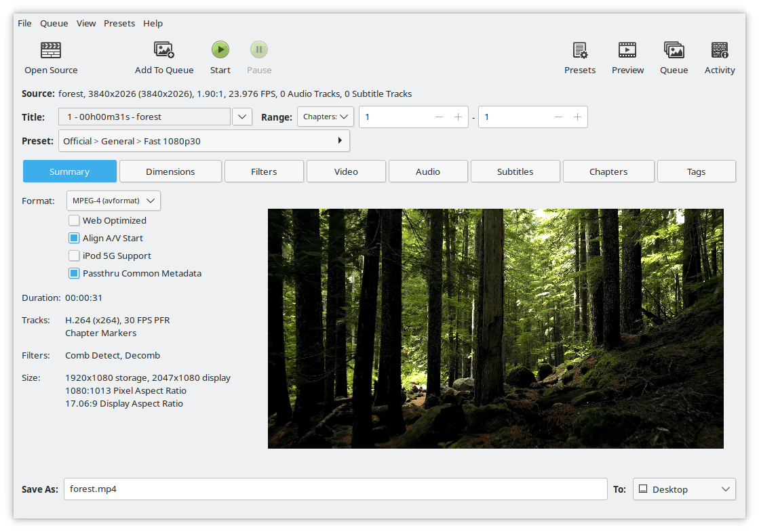Image resolution: width=759 pixels, height=532 pixels.
Task: Open the Preview window icon
Action: pyautogui.click(x=627, y=50)
